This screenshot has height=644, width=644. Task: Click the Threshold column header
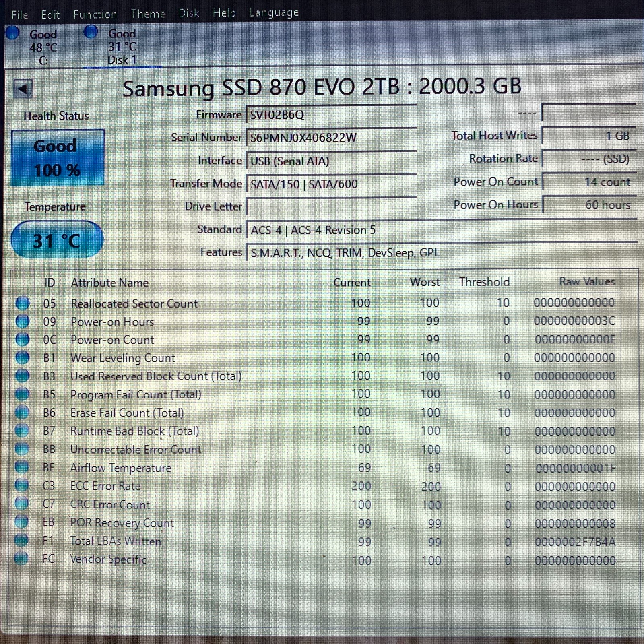click(x=485, y=282)
